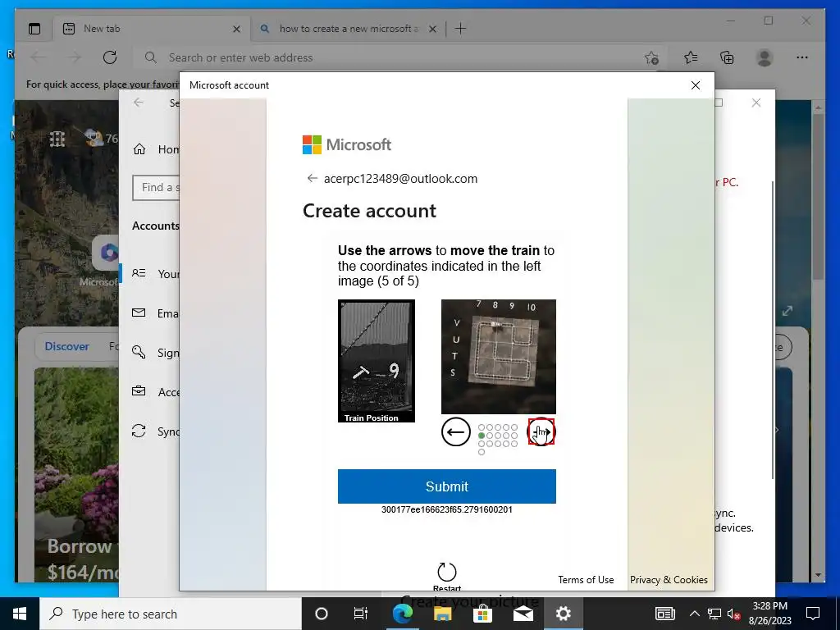Go back in the Settings window
Viewport: 840px width, 630px height.
pos(139,103)
